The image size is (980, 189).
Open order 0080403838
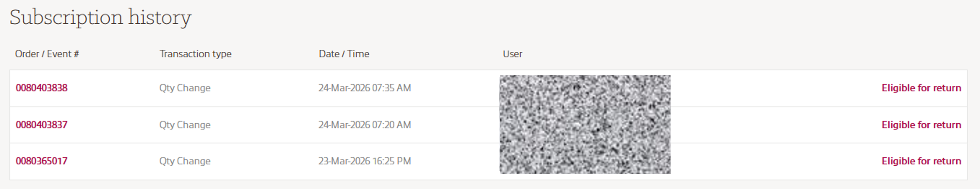click(x=42, y=88)
